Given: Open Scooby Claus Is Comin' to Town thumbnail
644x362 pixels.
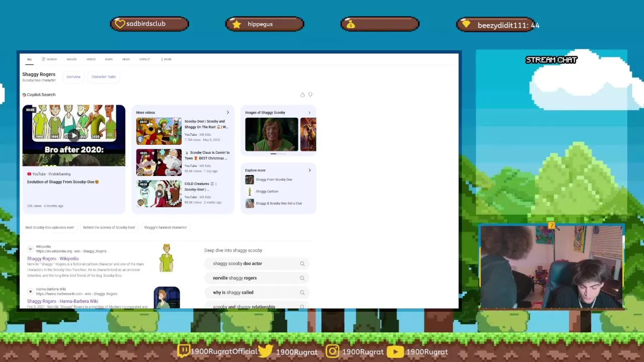Looking at the screenshot, I should (x=158, y=162).
